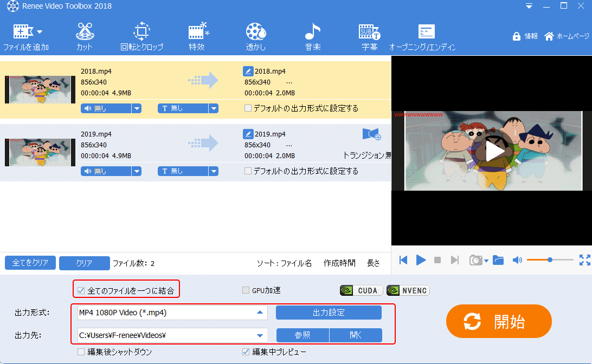Click the ファイルを追加 add file icon
The width and height of the screenshot is (592, 364).
click(23, 31)
